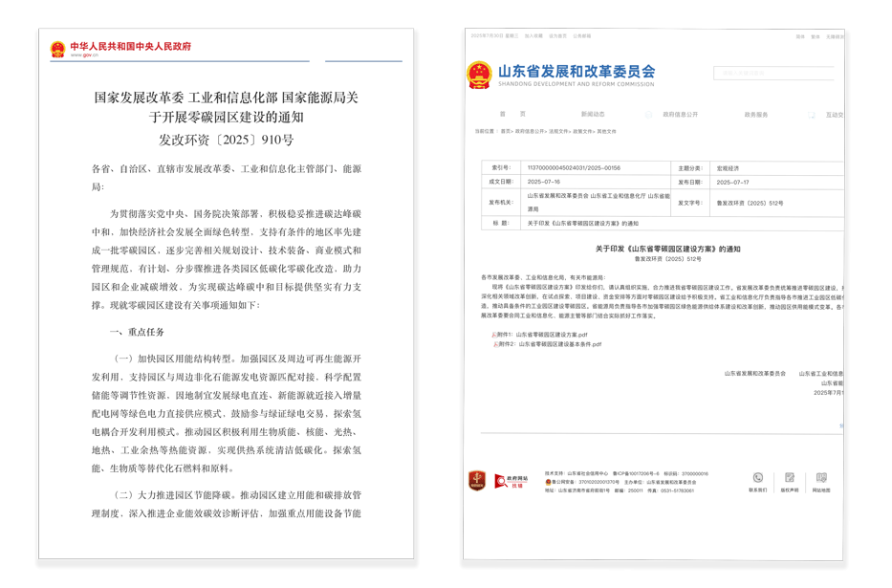Screen dimensions: 892x588
Task: Click the Shandong commission national emblem logo
Action: coord(479,75)
